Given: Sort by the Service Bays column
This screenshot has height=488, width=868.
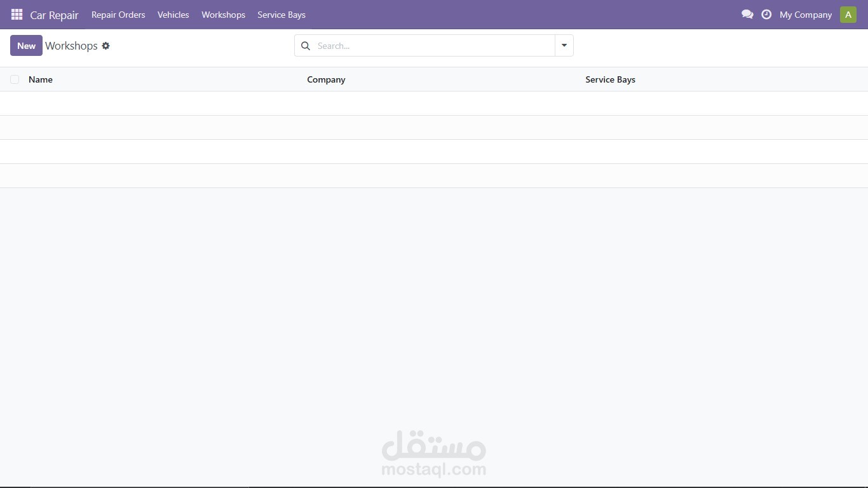Looking at the screenshot, I should (x=610, y=79).
